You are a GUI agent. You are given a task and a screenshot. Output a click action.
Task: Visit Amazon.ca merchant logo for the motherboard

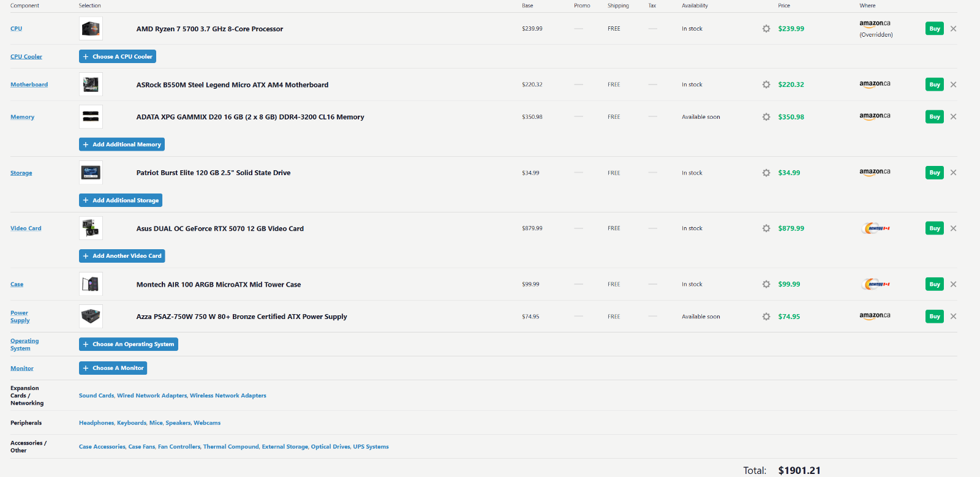coord(875,85)
